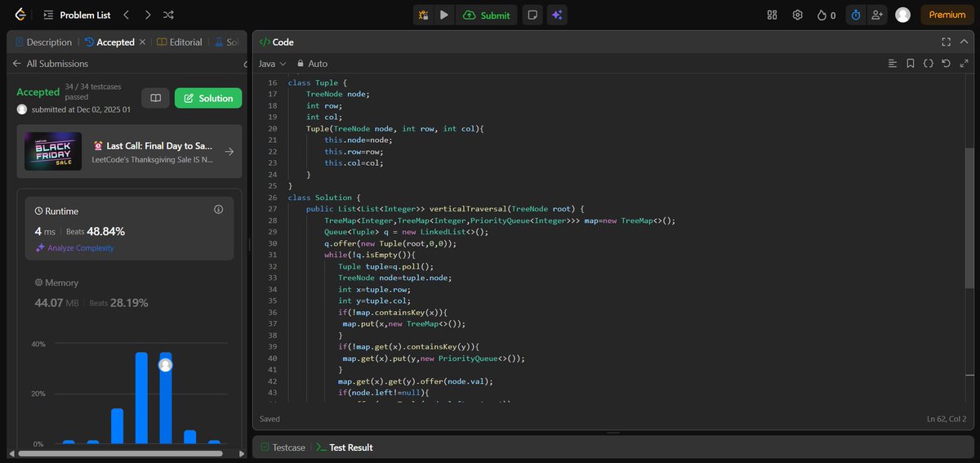Click the streak flame counter
The image size is (980, 463).
click(x=826, y=15)
